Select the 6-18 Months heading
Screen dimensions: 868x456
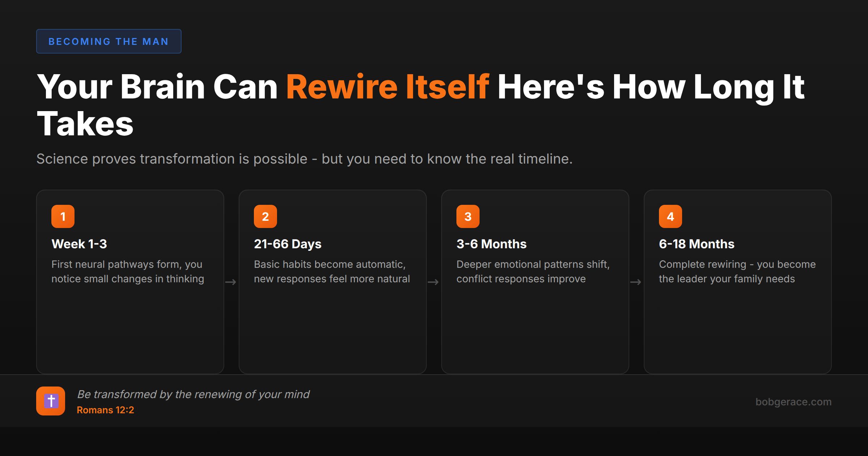pyautogui.click(x=697, y=244)
